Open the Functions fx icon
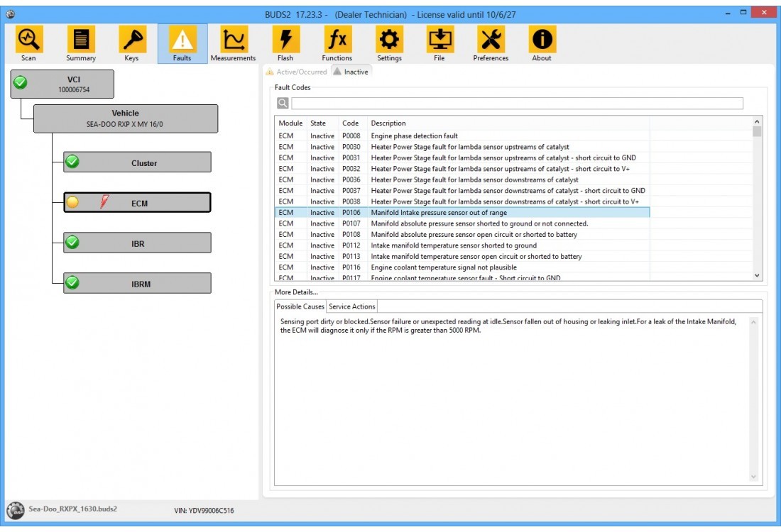 [x=337, y=40]
